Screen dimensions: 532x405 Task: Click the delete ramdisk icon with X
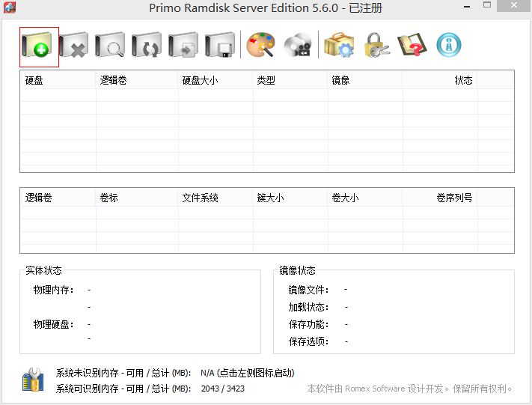tap(73, 45)
